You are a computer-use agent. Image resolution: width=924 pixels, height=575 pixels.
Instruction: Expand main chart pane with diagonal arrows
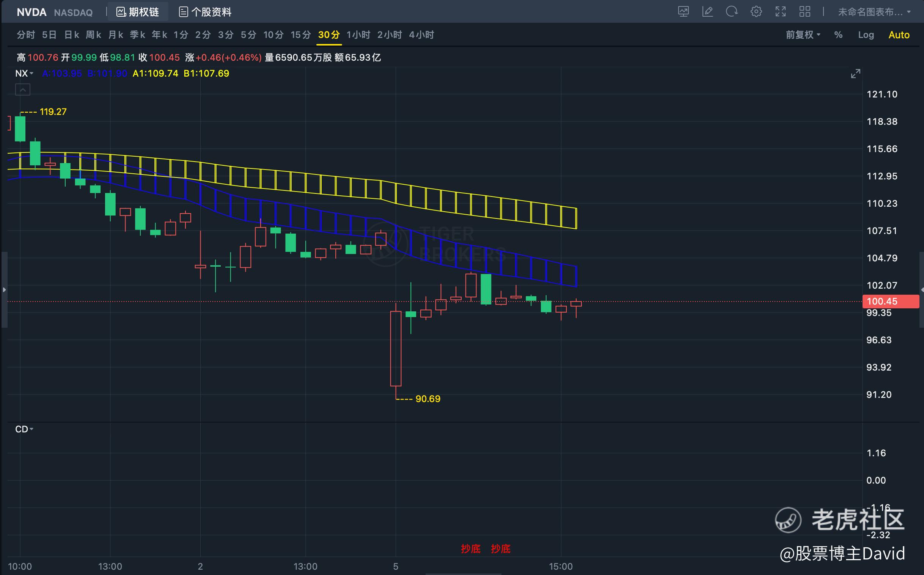855,74
